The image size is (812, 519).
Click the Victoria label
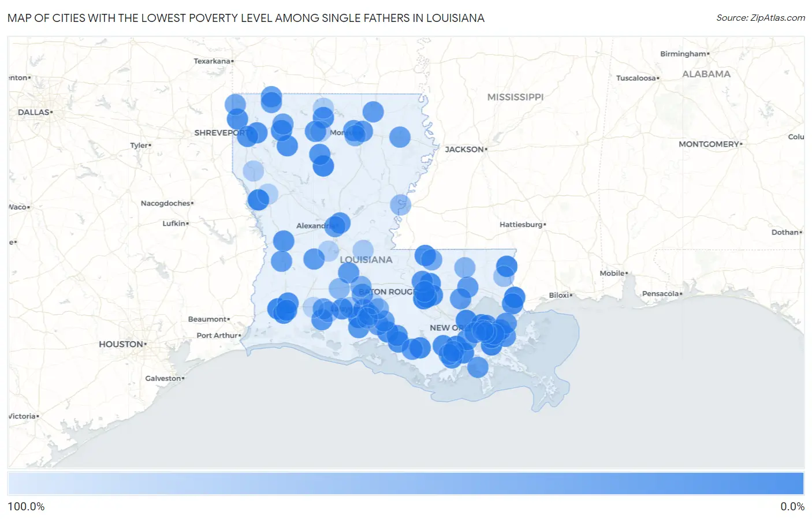click(x=24, y=416)
